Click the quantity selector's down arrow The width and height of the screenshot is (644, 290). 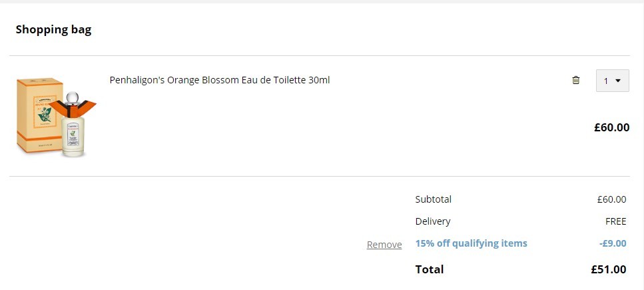click(618, 81)
